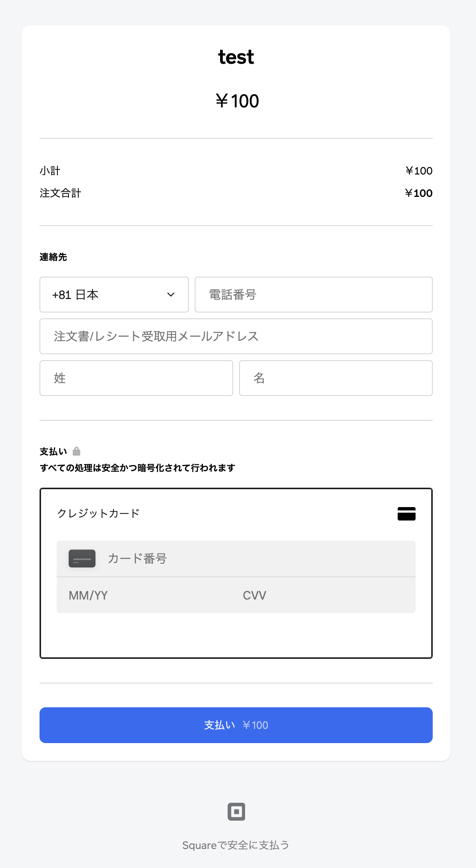Click the lock icon beside 支払い
The image size is (476, 868).
pos(76,451)
